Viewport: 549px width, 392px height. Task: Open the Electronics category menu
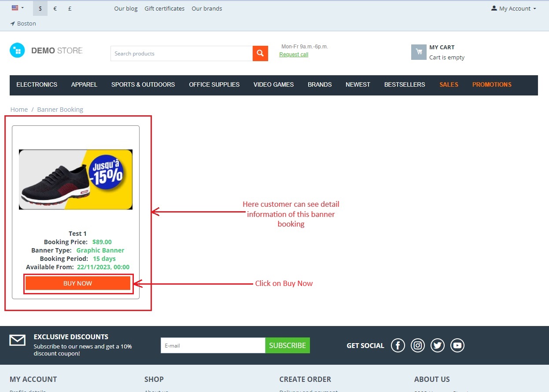37,84
